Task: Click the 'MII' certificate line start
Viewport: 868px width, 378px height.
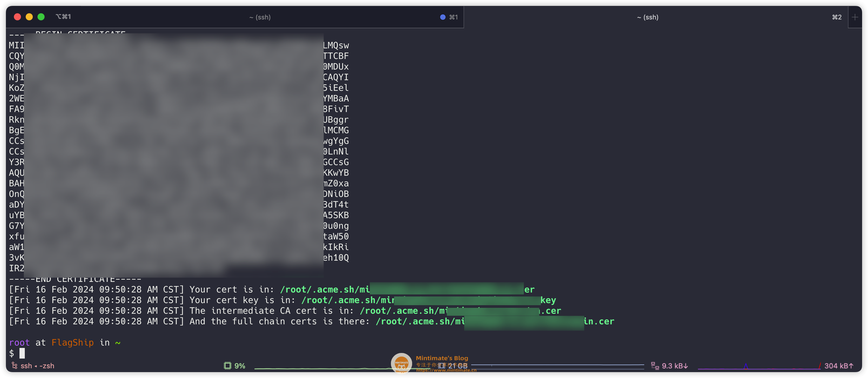Action: [17, 45]
